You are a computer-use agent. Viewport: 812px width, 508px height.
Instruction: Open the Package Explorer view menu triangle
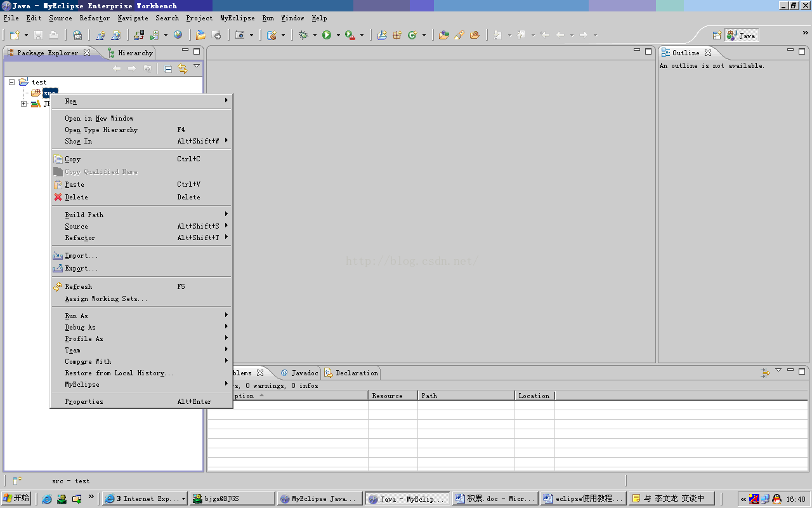[x=197, y=66]
